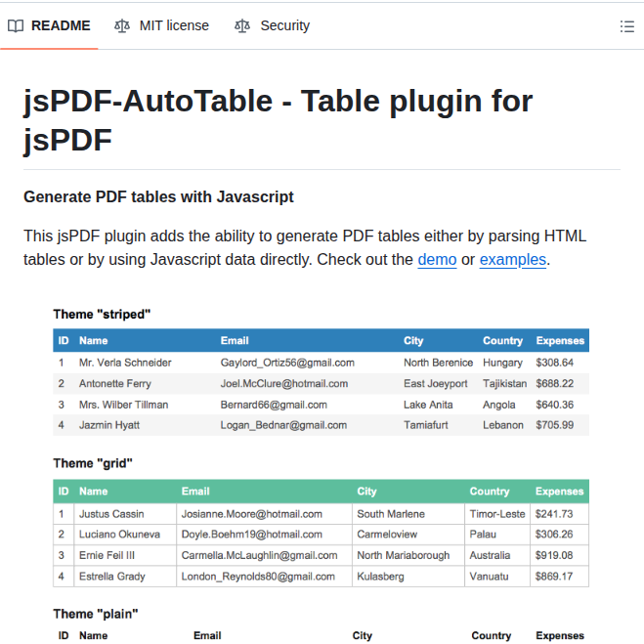Click the cell '$705.99'
The height and width of the screenshot is (644, 644).
pyautogui.click(x=554, y=425)
